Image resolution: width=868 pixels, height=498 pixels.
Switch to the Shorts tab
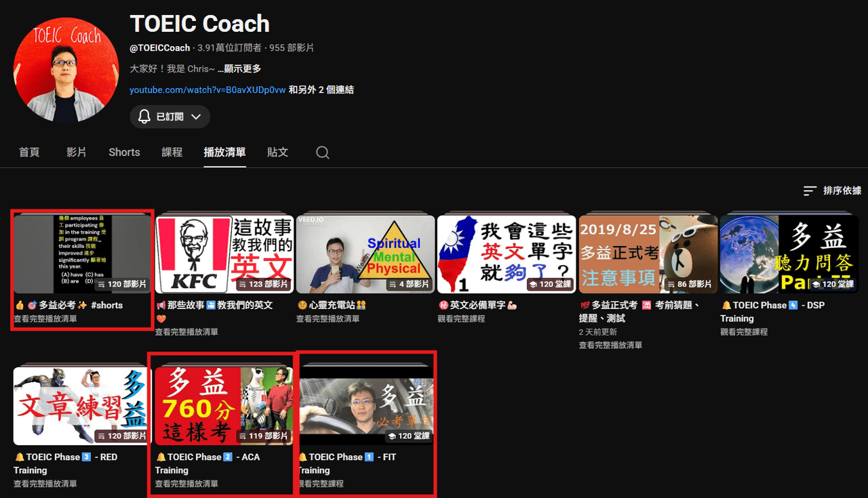(124, 152)
